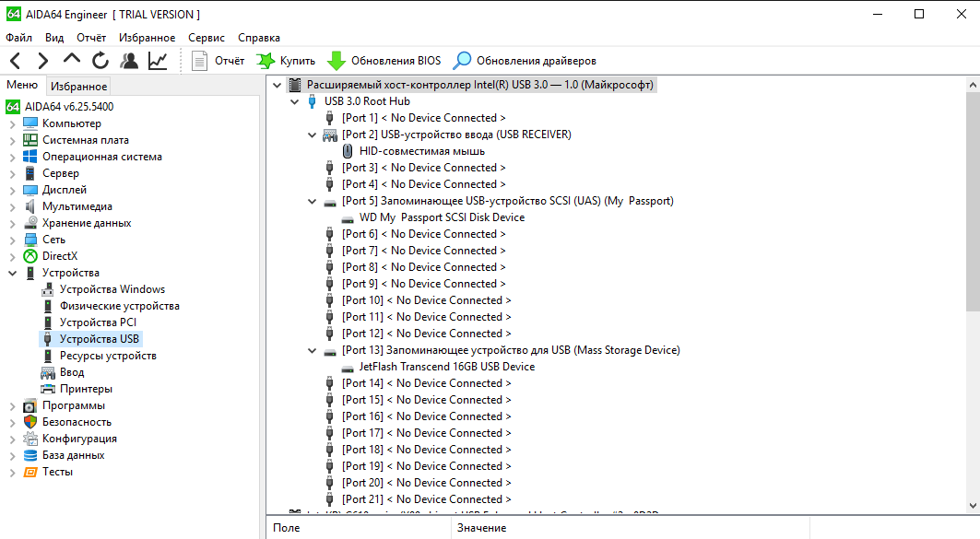Switch to the Избранное tab in sidebar
Image resolution: width=980 pixels, height=539 pixels.
(x=78, y=87)
